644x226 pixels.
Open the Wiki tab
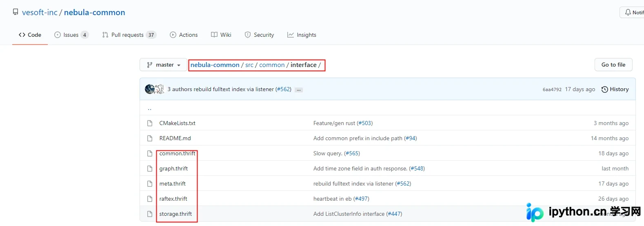(221, 35)
